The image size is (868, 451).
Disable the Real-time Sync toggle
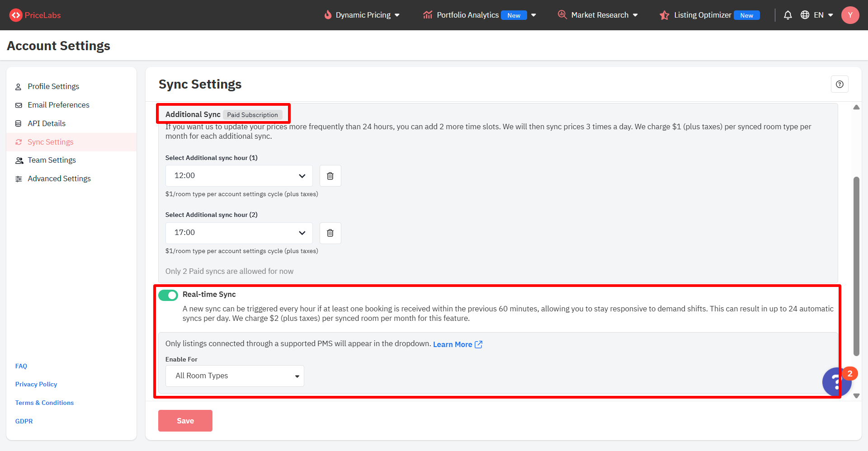click(x=168, y=295)
